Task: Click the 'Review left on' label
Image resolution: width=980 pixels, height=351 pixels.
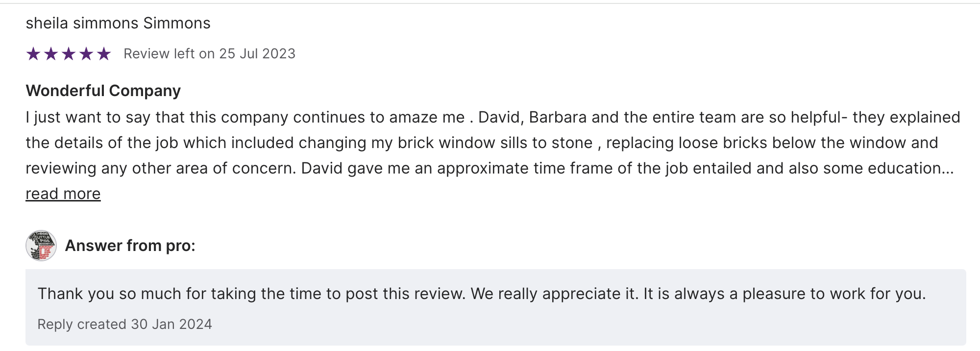Action: [x=169, y=53]
